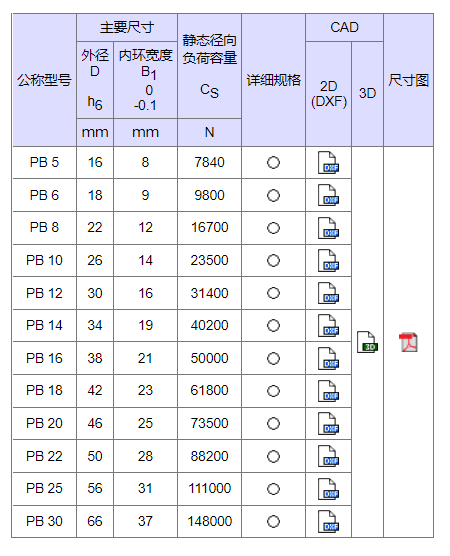Download the DXF file for PB 14
The image size is (450, 556).
pos(328,326)
